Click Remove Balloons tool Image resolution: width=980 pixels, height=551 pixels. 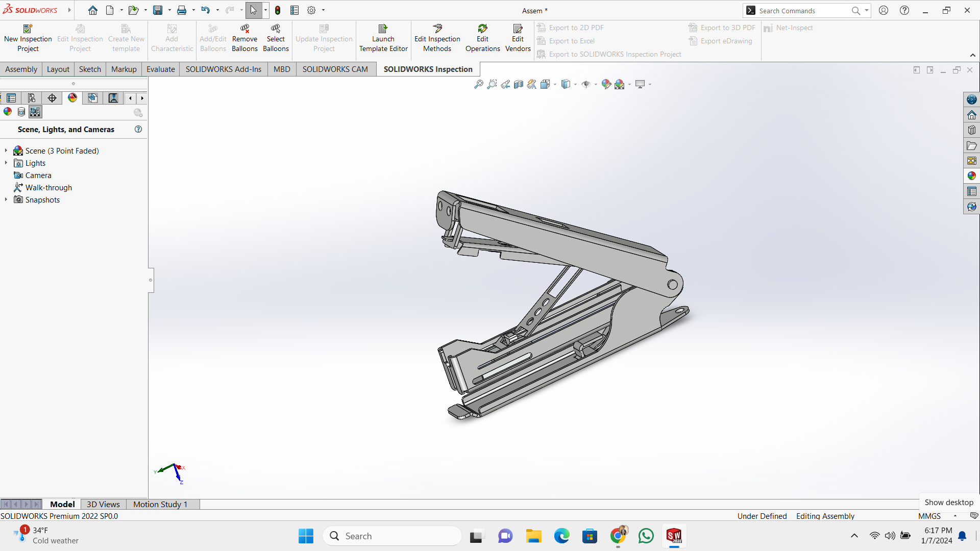pos(244,38)
